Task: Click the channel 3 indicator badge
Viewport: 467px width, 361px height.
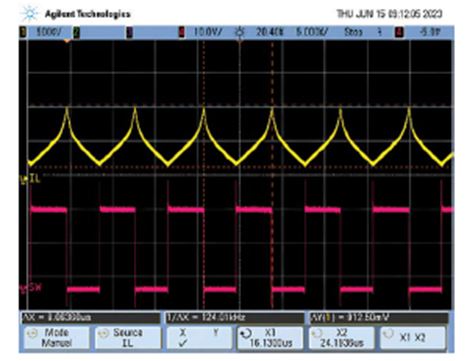Action: tap(129, 32)
